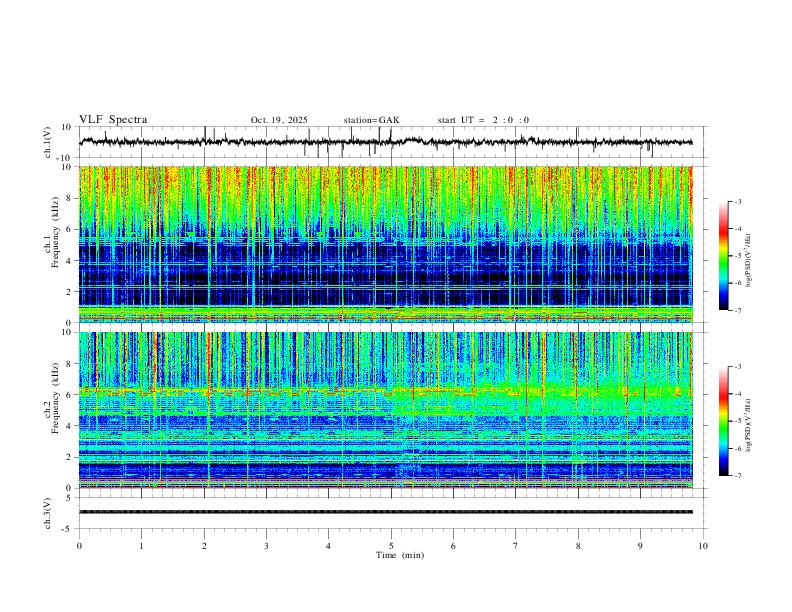The height and width of the screenshot is (612, 792).
Task: Click the time axis tick label "10"
Action: (x=703, y=546)
